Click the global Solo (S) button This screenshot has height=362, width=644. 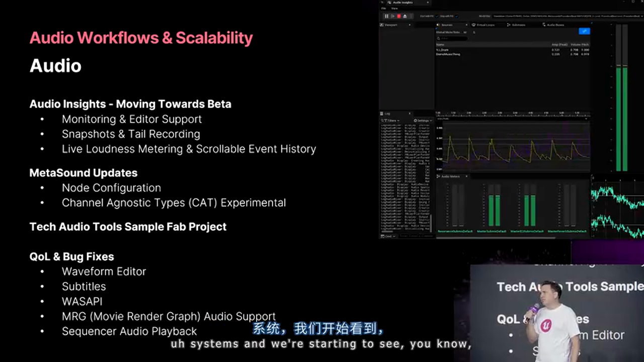click(473, 32)
